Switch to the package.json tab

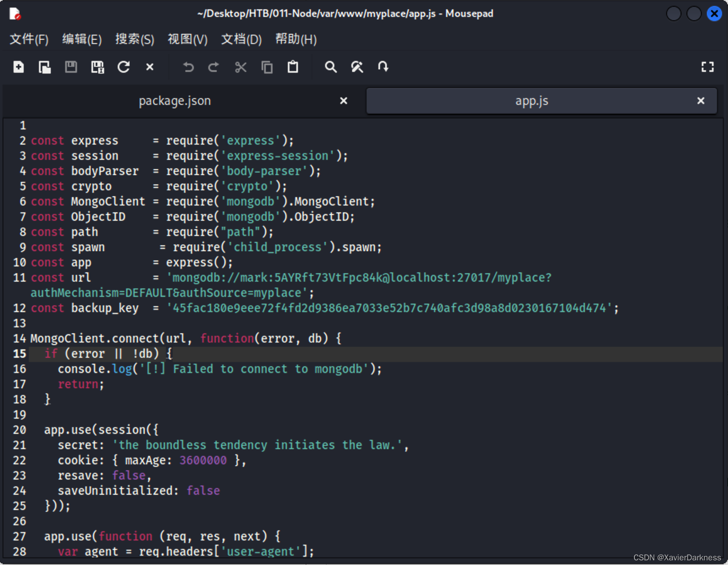[x=175, y=101]
